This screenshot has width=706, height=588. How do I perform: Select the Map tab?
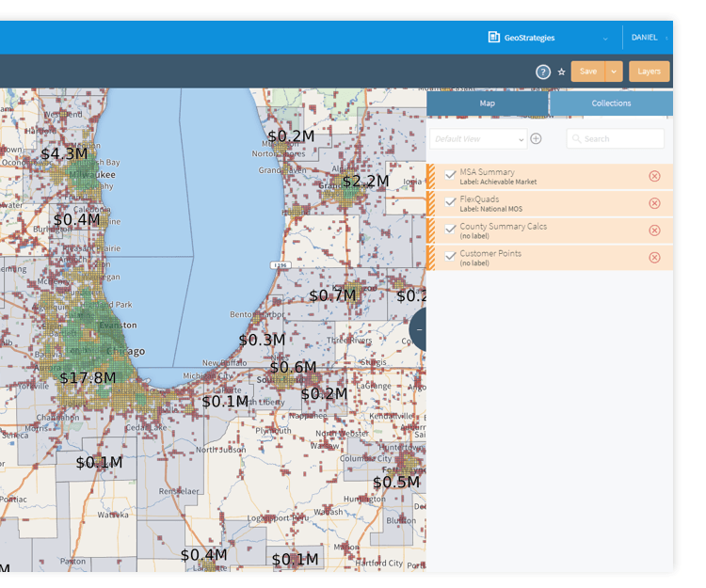[x=488, y=103]
